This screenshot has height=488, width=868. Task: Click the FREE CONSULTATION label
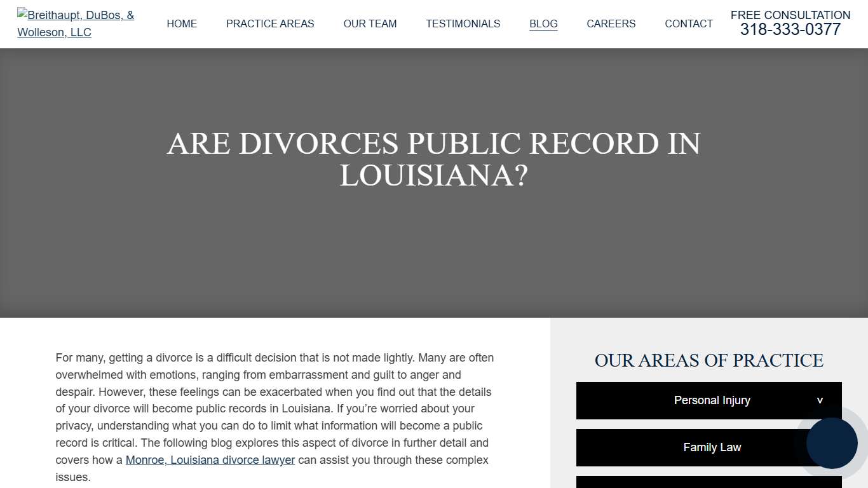[x=790, y=15]
